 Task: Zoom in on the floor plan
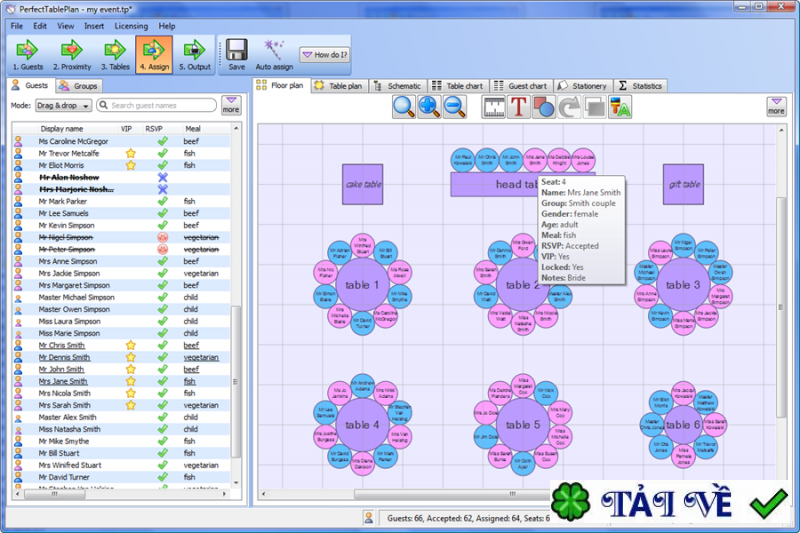[429, 107]
